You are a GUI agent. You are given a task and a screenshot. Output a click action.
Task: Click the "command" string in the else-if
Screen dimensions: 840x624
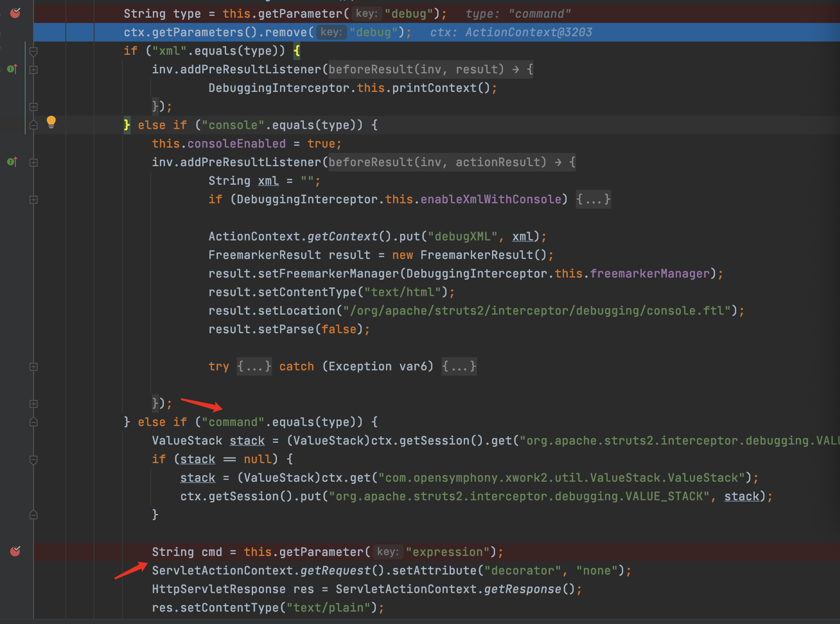(233, 422)
